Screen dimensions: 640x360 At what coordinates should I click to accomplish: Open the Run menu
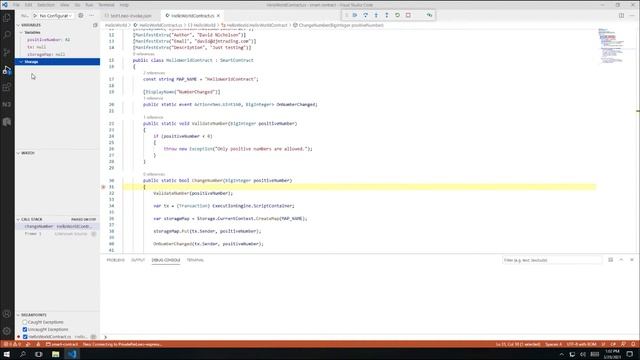pyautogui.click(x=89, y=5)
